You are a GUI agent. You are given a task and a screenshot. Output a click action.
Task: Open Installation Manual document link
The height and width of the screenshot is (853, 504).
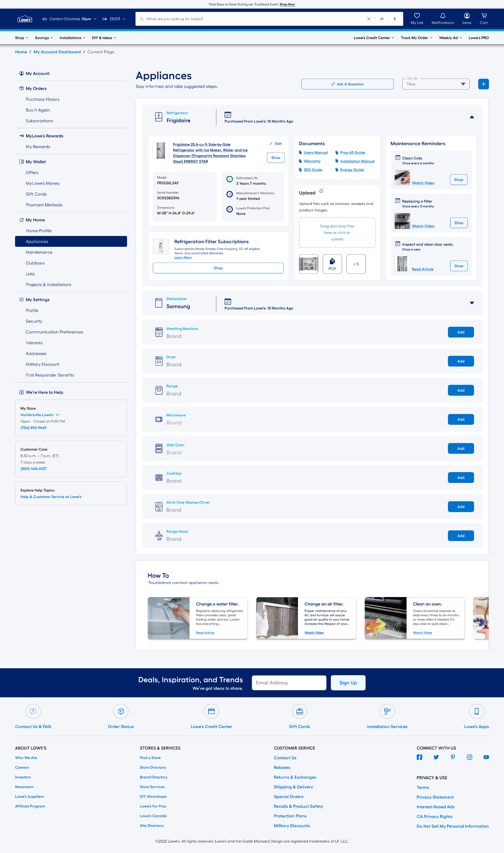coord(357,161)
